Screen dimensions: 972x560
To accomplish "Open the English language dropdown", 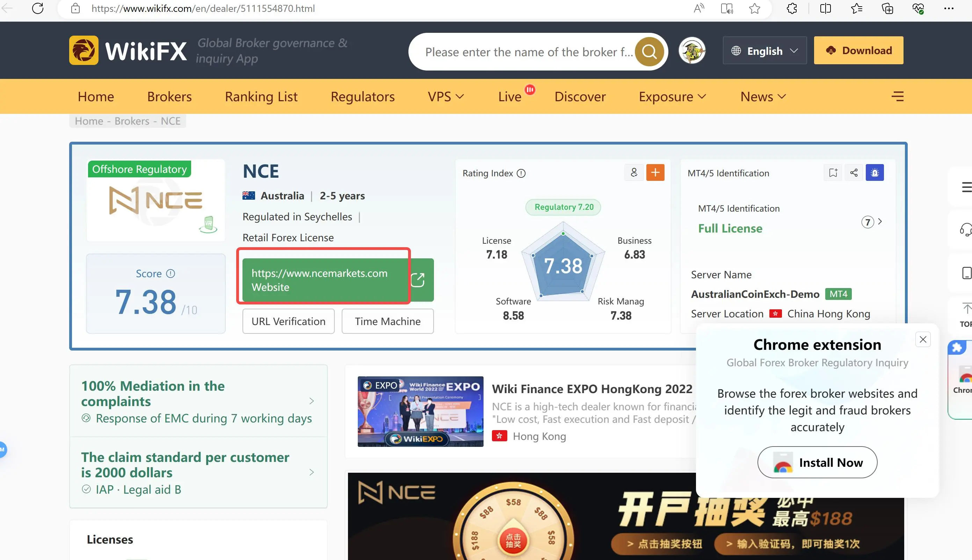I will (764, 50).
